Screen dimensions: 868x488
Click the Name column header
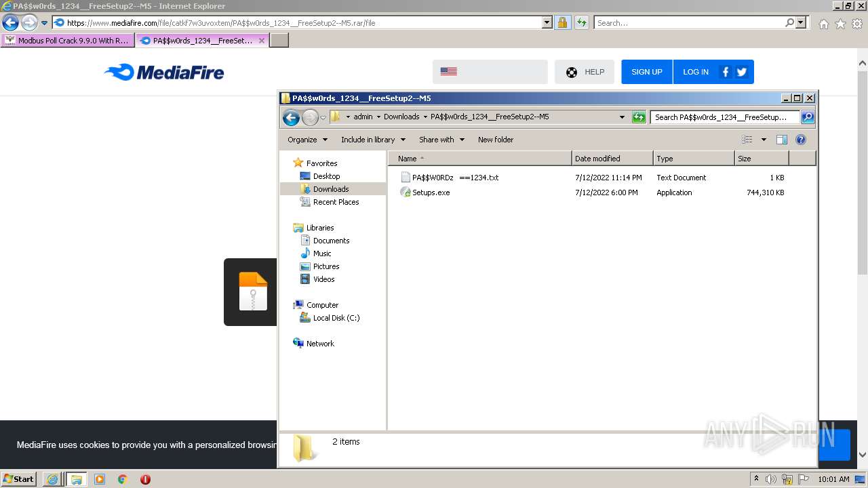point(479,159)
